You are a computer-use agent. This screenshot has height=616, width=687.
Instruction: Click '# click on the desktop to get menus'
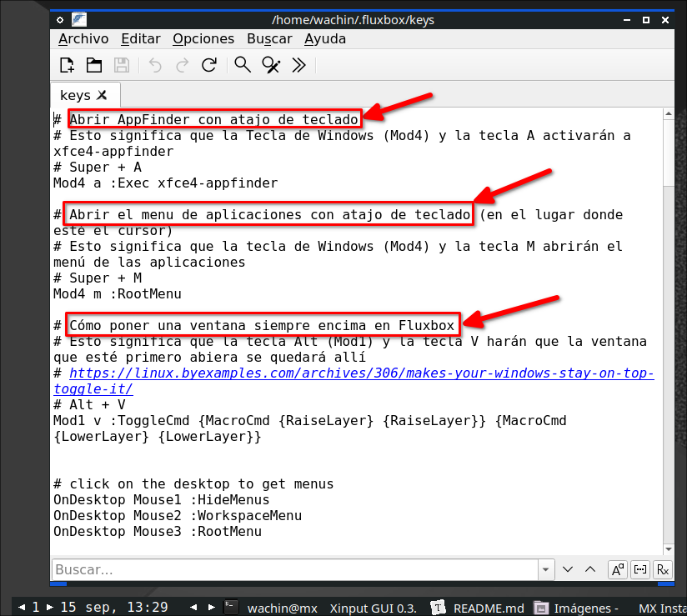coord(193,484)
